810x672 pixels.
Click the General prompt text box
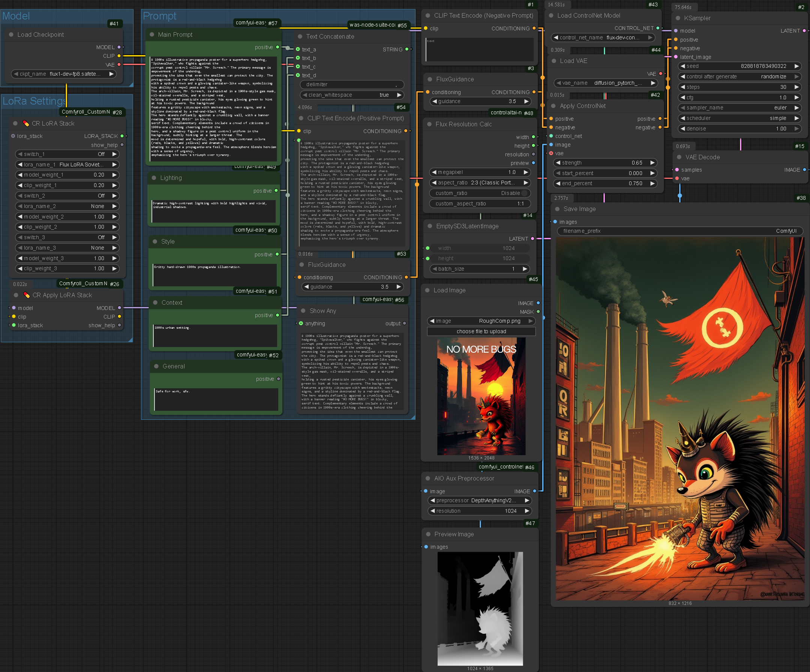[216, 400]
